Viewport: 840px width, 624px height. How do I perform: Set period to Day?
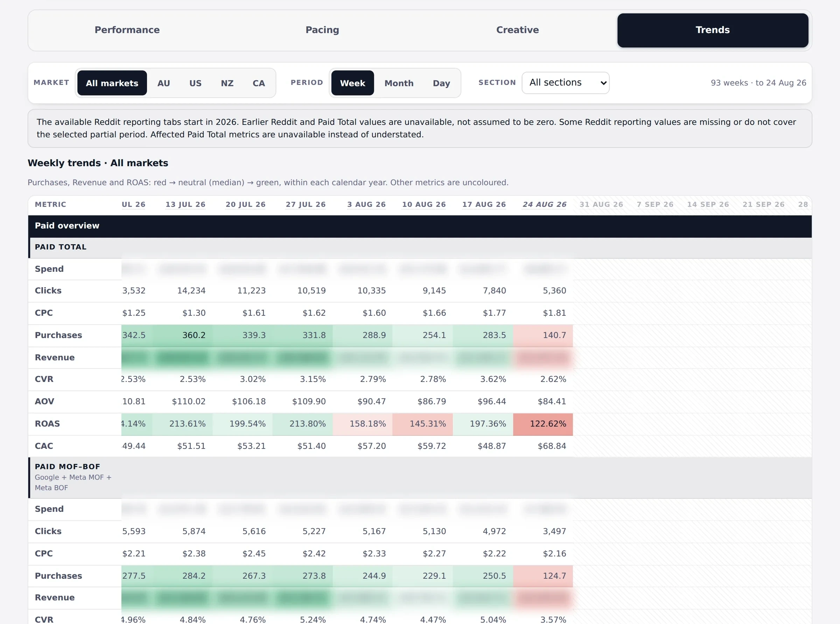pos(441,83)
